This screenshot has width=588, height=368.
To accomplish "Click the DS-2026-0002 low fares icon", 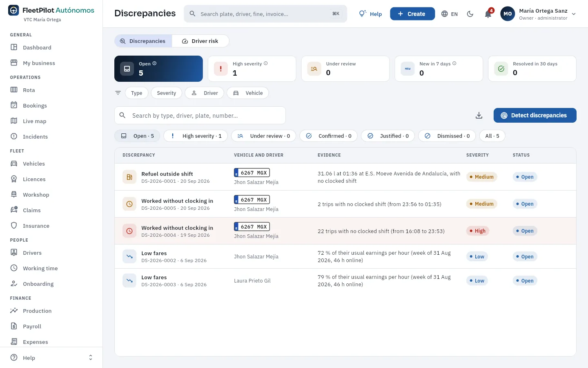I will (x=129, y=256).
